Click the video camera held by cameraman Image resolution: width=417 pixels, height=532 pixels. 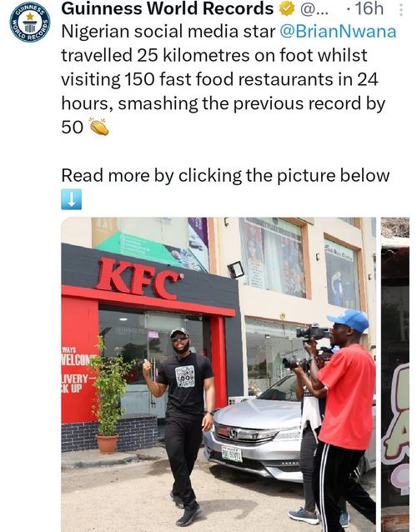tap(313, 333)
